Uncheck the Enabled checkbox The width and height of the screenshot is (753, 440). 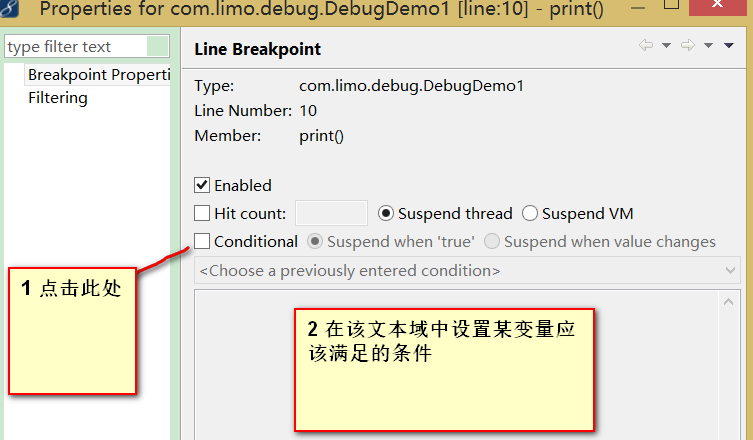pos(202,185)
